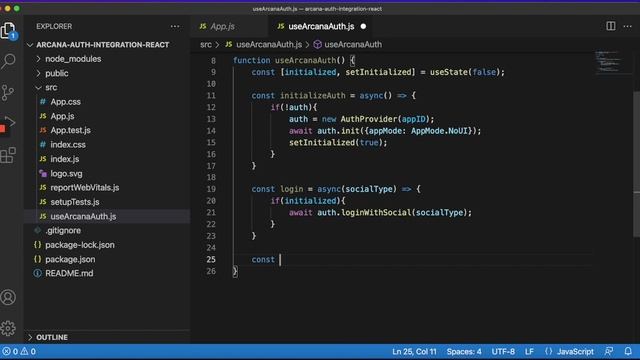Click setInitialized(true) on line 15

coord(338,143)
